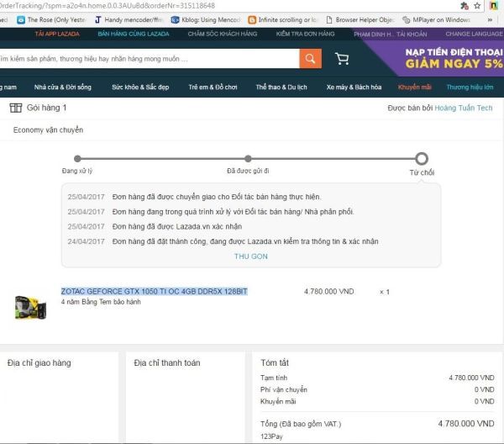
Task: Open Sức khỏe & Sắc đẹp category
Action: click(140, 87)
